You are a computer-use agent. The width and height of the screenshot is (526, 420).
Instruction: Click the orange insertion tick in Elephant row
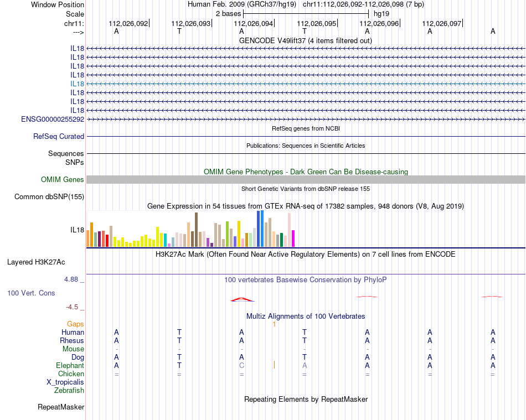point(275,365)
